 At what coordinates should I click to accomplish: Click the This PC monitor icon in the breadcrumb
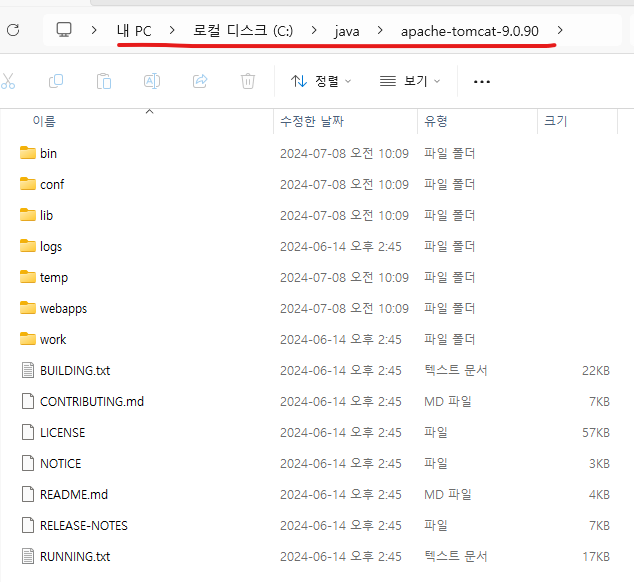pos(64,30)
